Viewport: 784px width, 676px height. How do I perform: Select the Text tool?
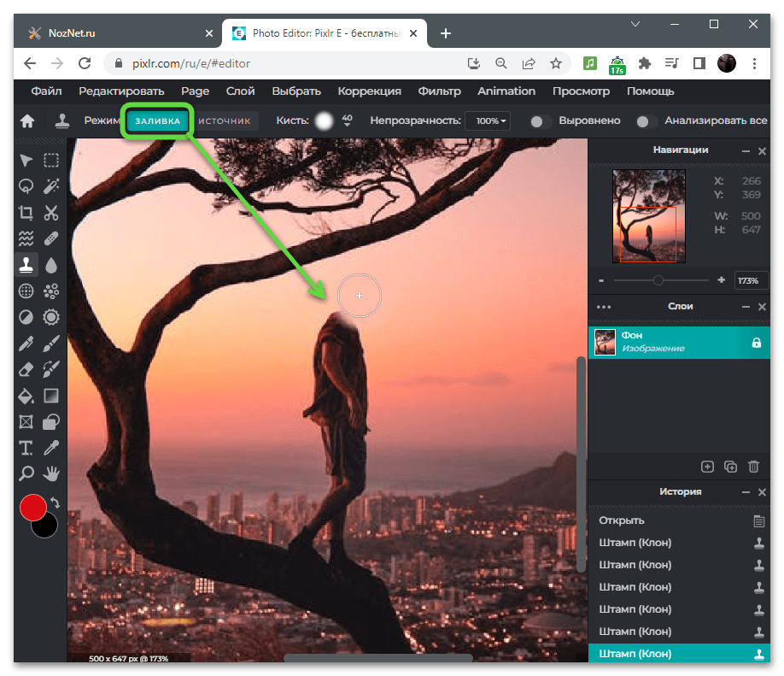(x=26, y=448)
